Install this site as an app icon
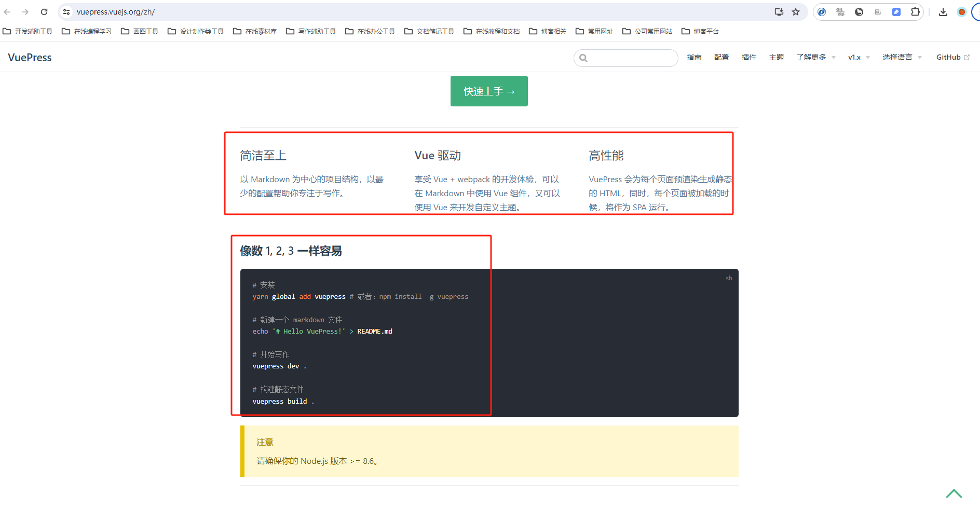The width and height of the screenshot is (980, 509). click(x=779, y=12)
